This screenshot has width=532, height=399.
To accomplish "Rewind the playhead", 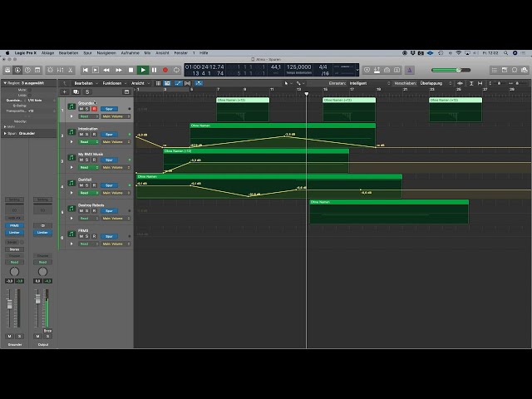I will [106, 70].
